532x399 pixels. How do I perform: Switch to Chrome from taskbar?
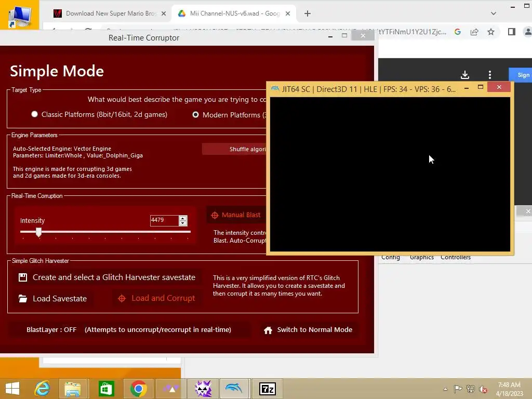tap(138, 389)
